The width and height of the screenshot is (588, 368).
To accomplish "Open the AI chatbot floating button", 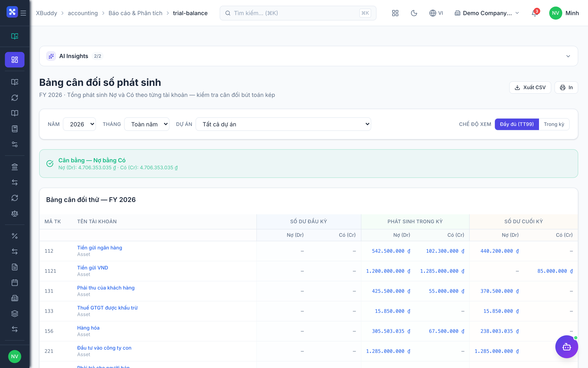I will click(x=567, y=347).
